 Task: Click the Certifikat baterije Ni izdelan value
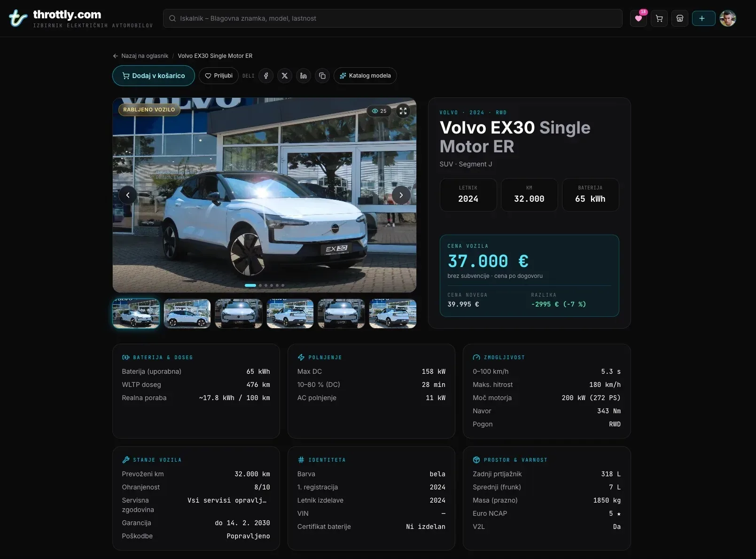426,527
